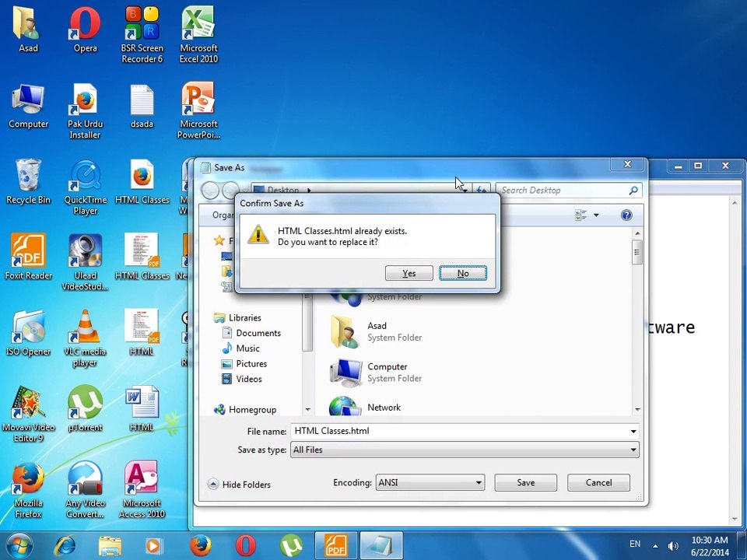Open Internet Explorer from taskbar
This screenshot has height=560, width=747.
(65, 546)
